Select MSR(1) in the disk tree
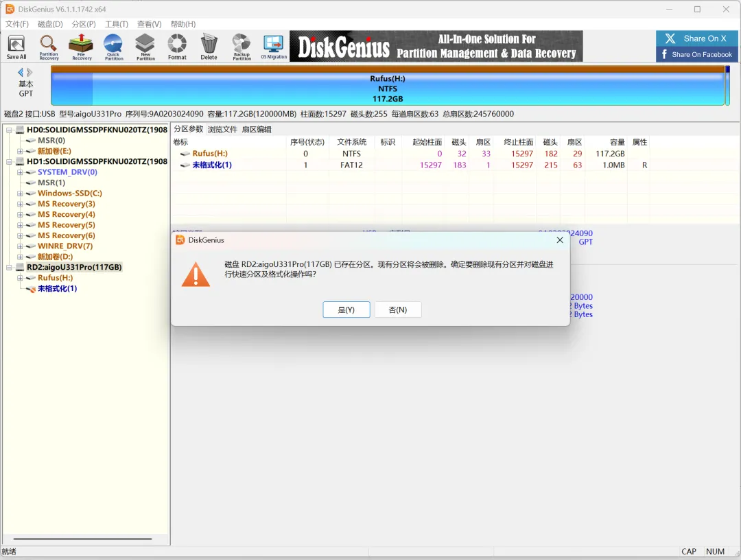 51,183
